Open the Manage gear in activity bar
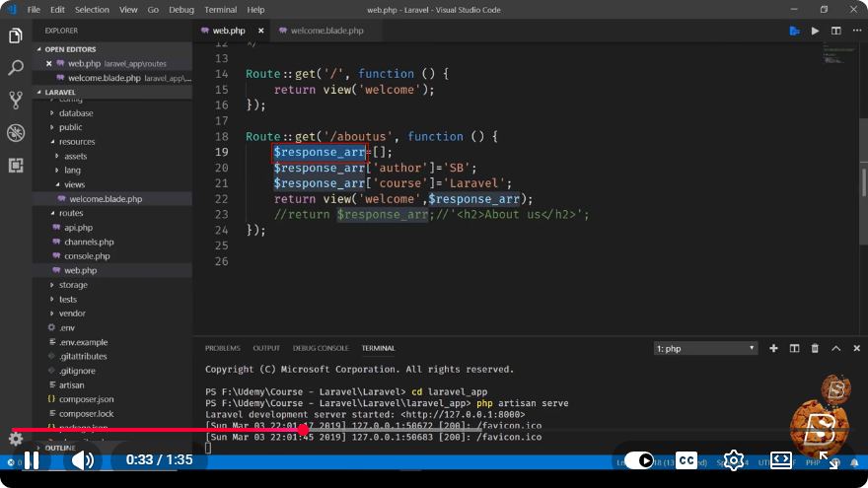The image size is (868, 488). click(x=16, y=439)
